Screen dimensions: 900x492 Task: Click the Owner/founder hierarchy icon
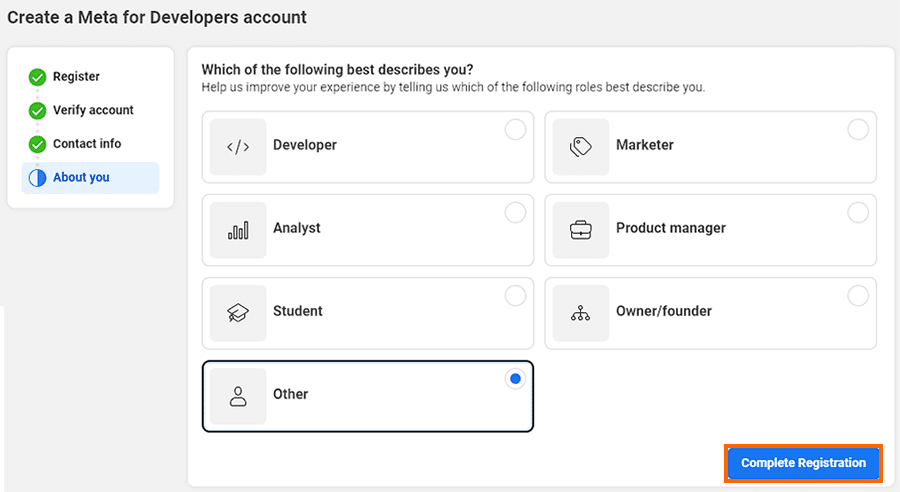click(581, 312)
